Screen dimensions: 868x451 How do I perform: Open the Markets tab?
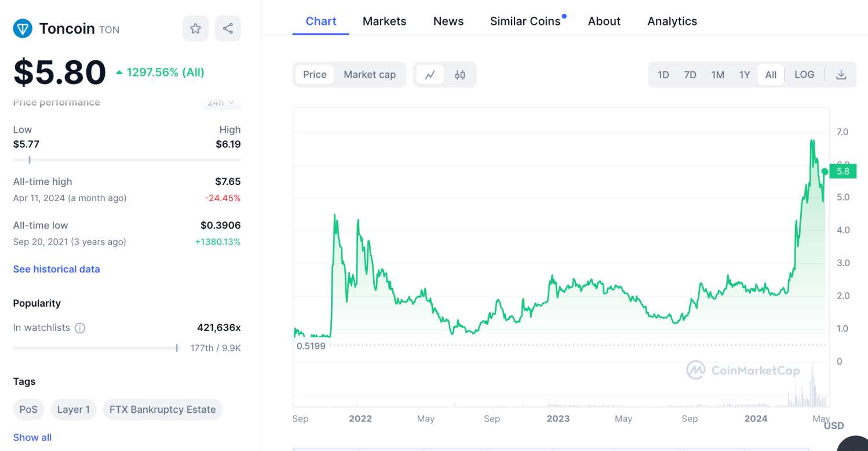pos(385,21)
